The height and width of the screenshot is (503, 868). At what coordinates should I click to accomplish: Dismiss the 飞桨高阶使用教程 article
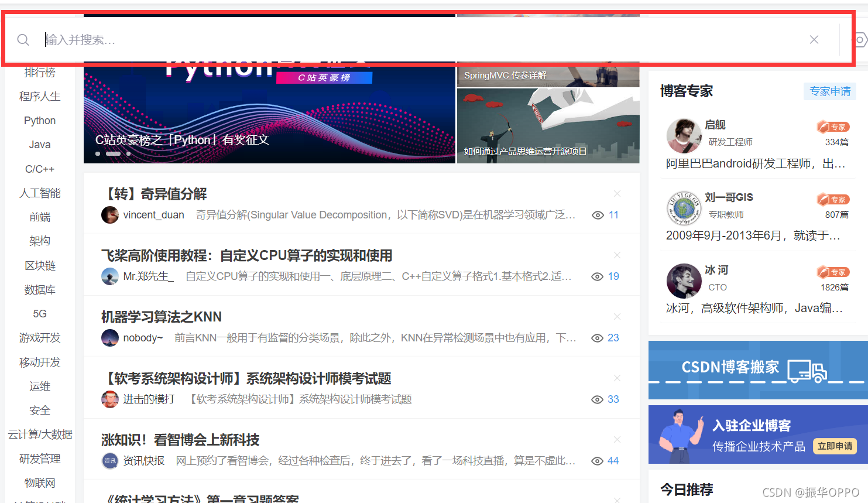point(617,255)
